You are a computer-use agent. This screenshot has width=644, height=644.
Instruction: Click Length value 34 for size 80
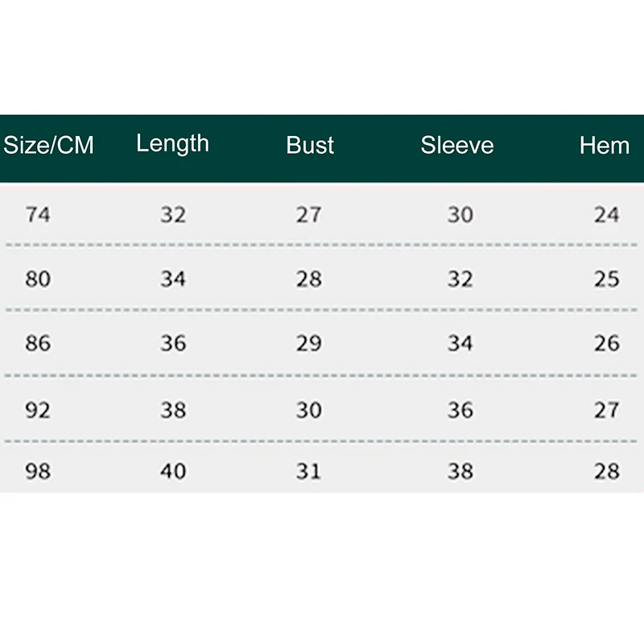tap(173, 279)
